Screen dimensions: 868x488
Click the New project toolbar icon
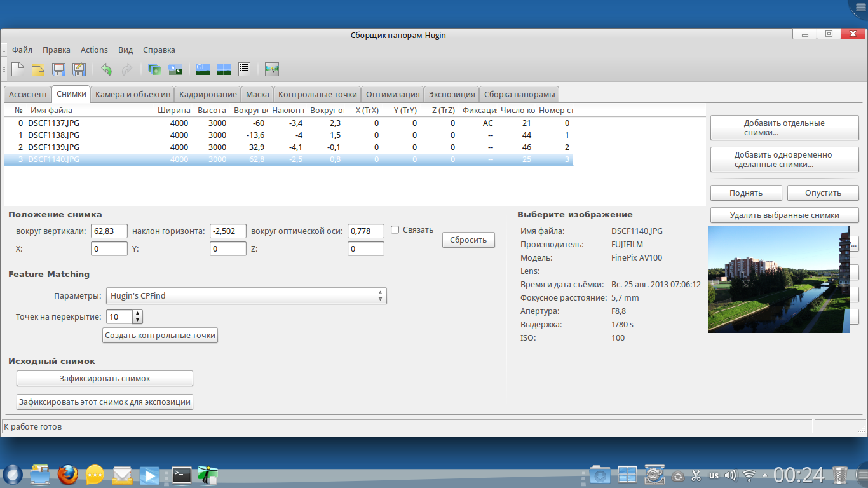pos(18,69)
